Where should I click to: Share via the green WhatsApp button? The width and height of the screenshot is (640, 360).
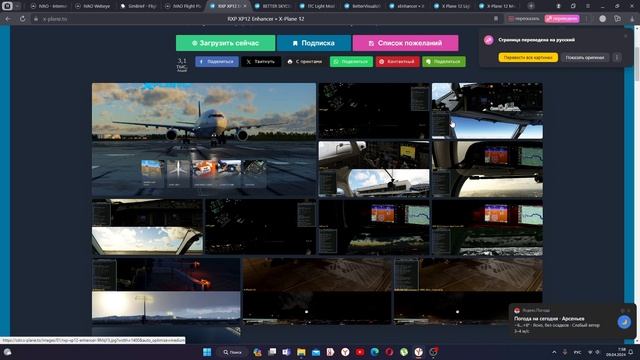point(351,62)
